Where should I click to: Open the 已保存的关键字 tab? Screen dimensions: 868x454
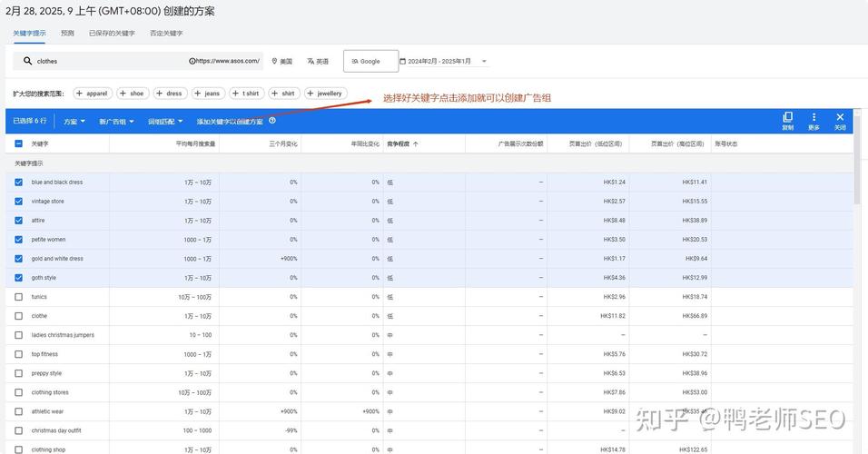click(x=112, y=34)
